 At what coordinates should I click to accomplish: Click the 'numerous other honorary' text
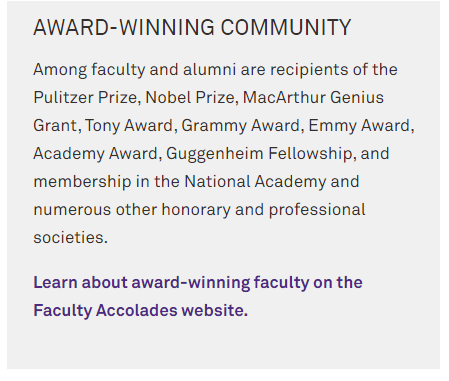point(132,210)
